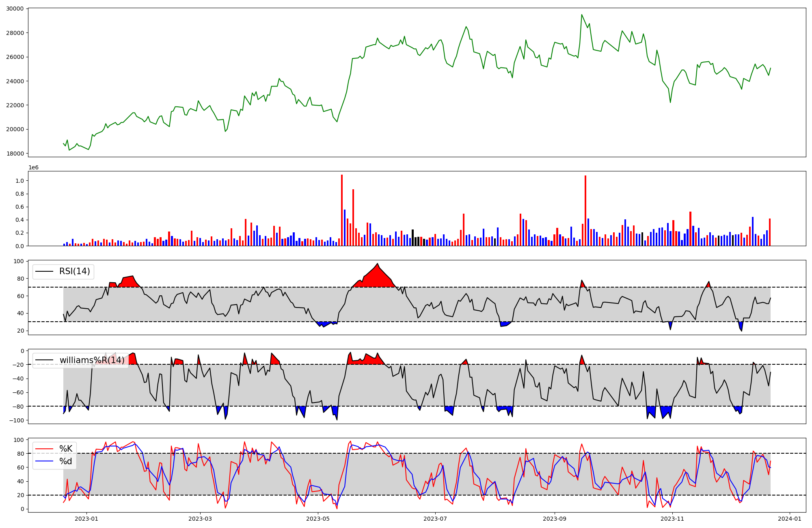Select the 2023-07 date tick label
Screen dimensions: 812x528
pyautogui.click(x=435, y=519)
